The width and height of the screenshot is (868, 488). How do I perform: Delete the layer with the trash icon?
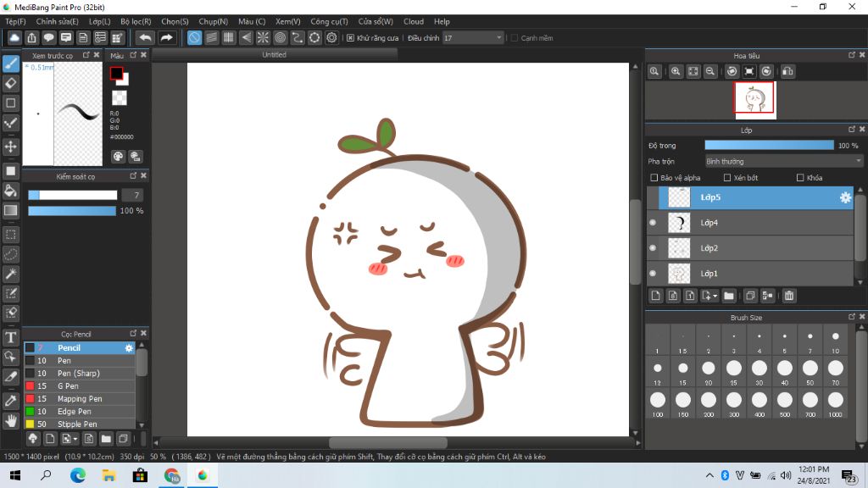(x=789, y=296)
